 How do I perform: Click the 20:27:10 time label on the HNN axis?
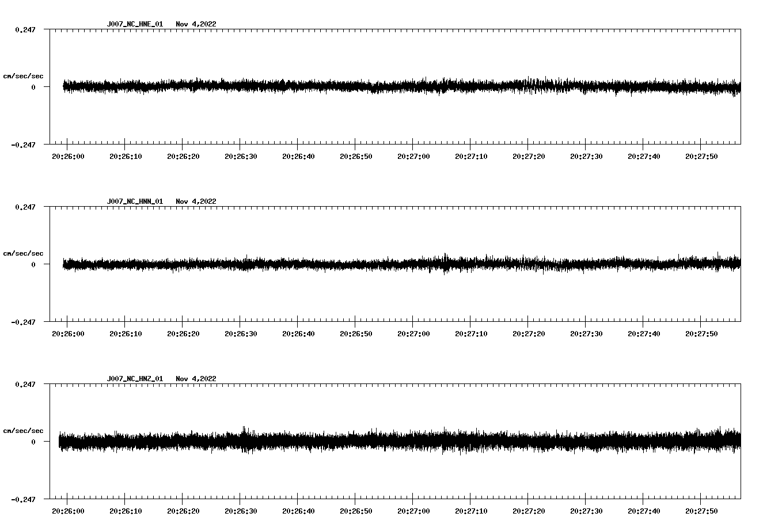click(x=471, y=334)
